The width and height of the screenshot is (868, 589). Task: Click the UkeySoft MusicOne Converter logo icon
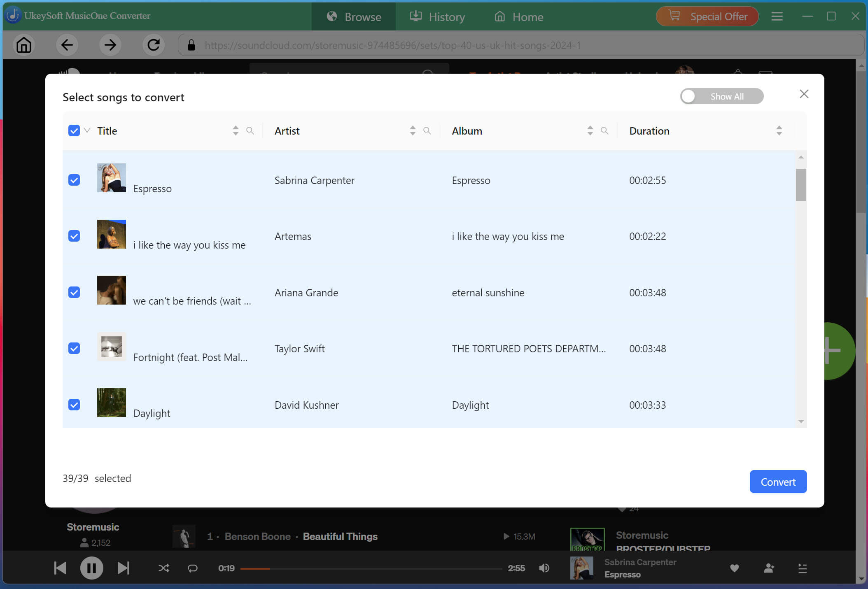click(x=13, y=15)
